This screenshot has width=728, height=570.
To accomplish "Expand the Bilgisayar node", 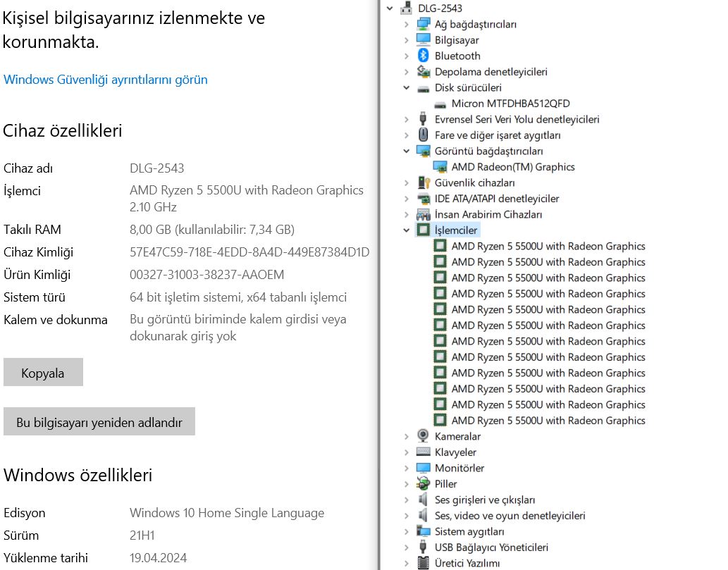I will [x=406, y=40].
